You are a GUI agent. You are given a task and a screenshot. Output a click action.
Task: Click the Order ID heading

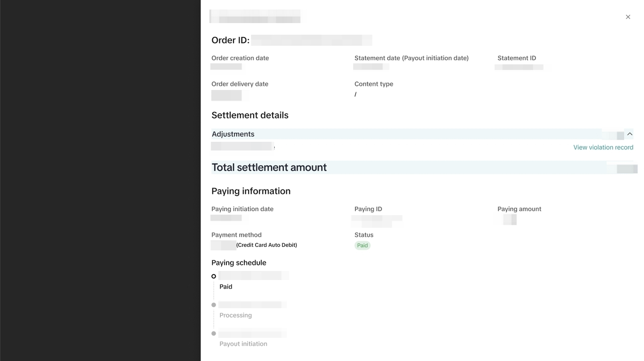(x=230, y=40)
